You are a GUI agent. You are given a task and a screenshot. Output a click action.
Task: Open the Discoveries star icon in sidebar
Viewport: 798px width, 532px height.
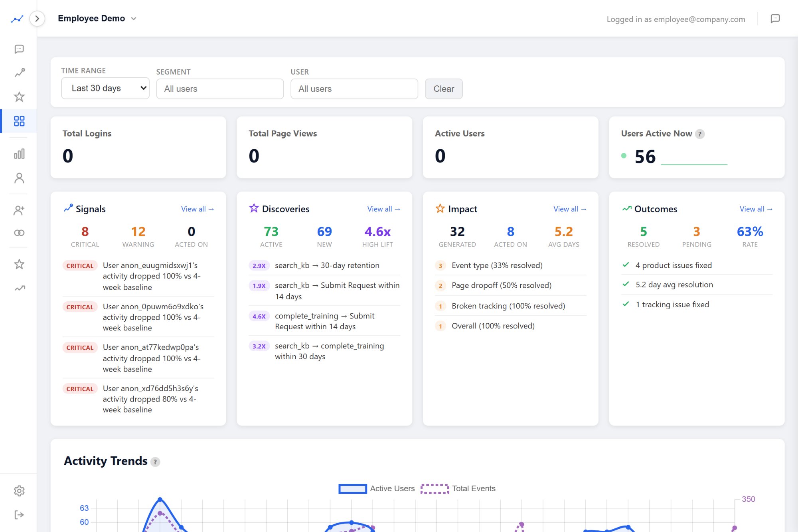pos(19,96)
